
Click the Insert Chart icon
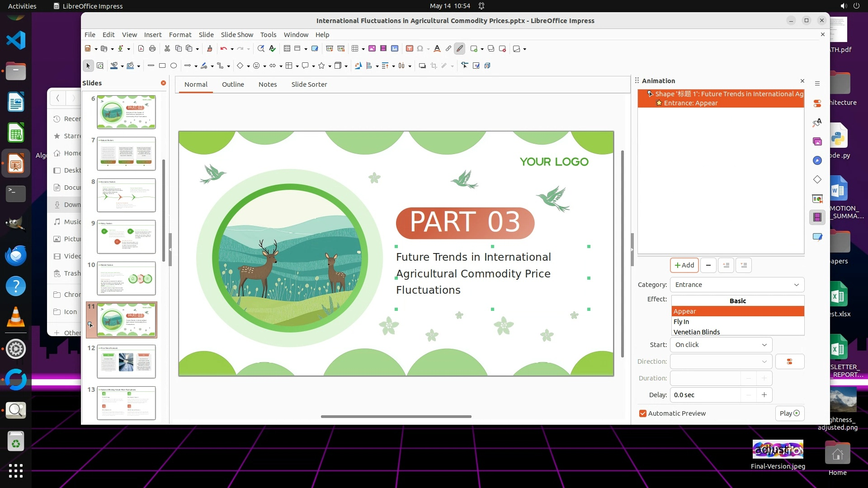pyautogui.click(x=395, y=49)
